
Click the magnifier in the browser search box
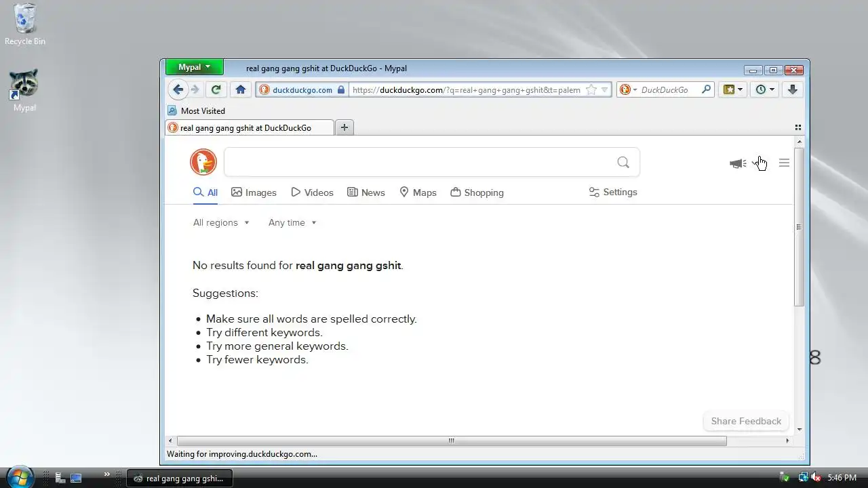(706, 89)
